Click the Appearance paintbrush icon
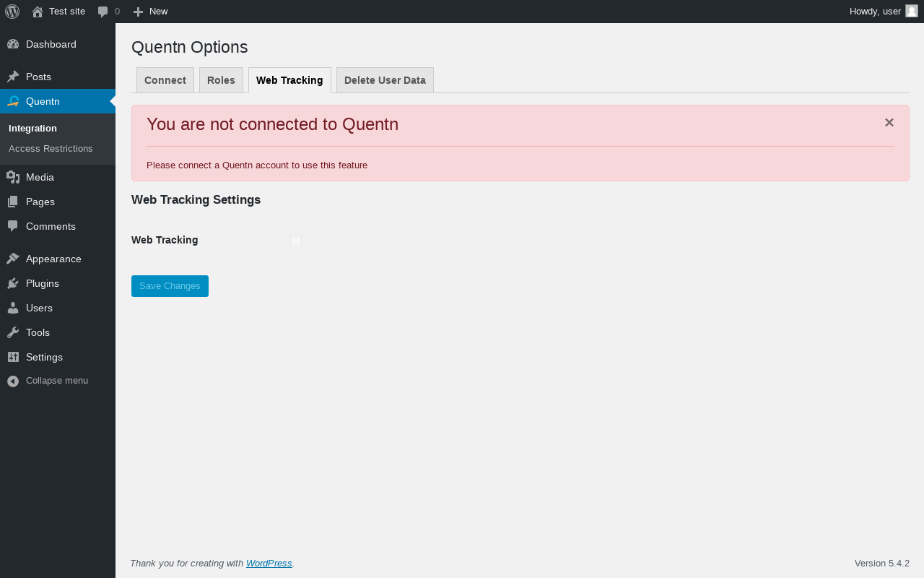The height and width of the screenshot is (578, 924). tap(13, 259)
